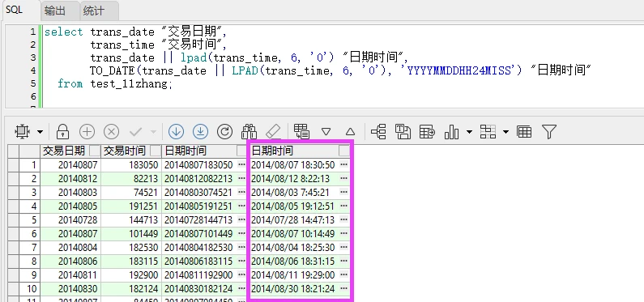This screenshot has height=302, width=644.
Task: Click the cell 20140812
Action: 70,178
